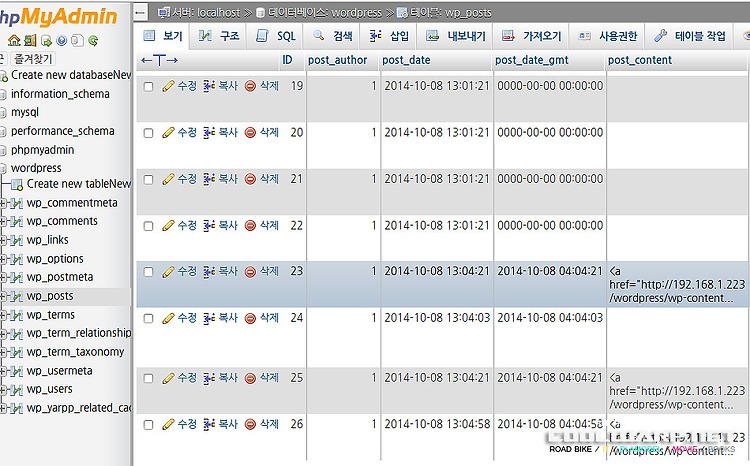Click the Create new table icon
Screen dimensions: 750x466
(x=17, y=184)
